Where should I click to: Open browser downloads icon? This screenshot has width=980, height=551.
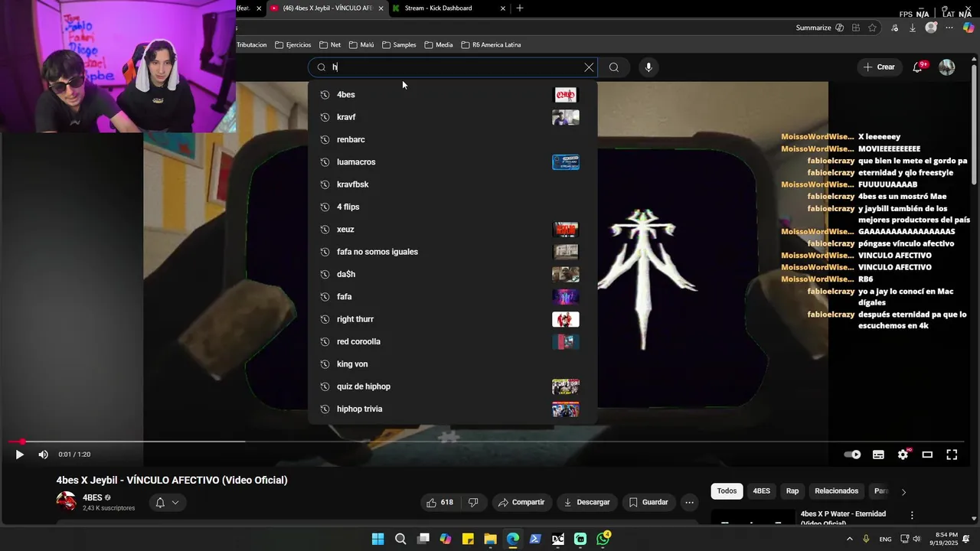pos(913,28)
